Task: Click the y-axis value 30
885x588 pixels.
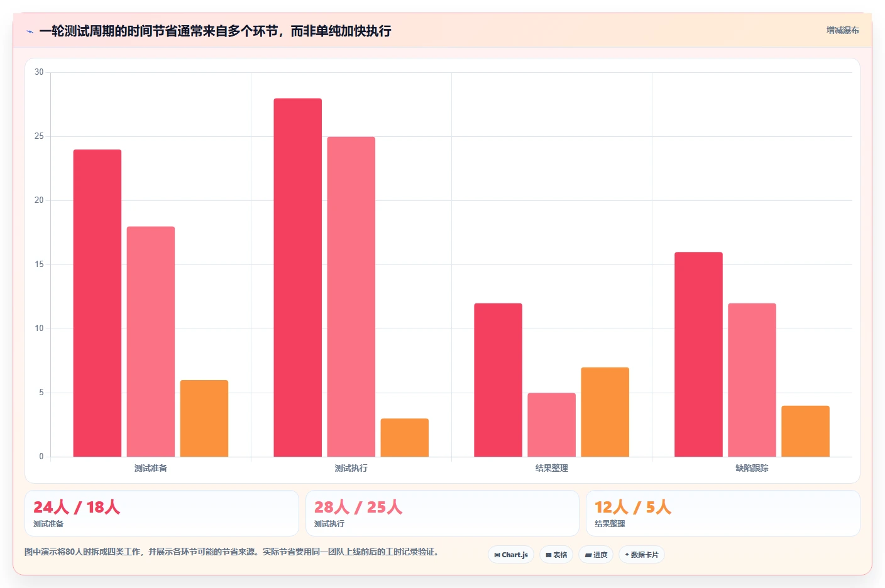Action: (39, 72)
